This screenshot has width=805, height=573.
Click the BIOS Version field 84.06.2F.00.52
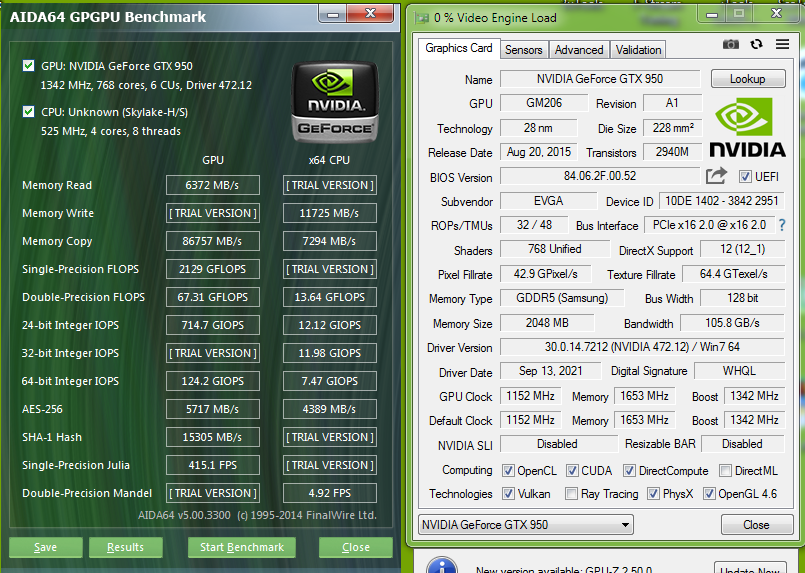(600, 176)
